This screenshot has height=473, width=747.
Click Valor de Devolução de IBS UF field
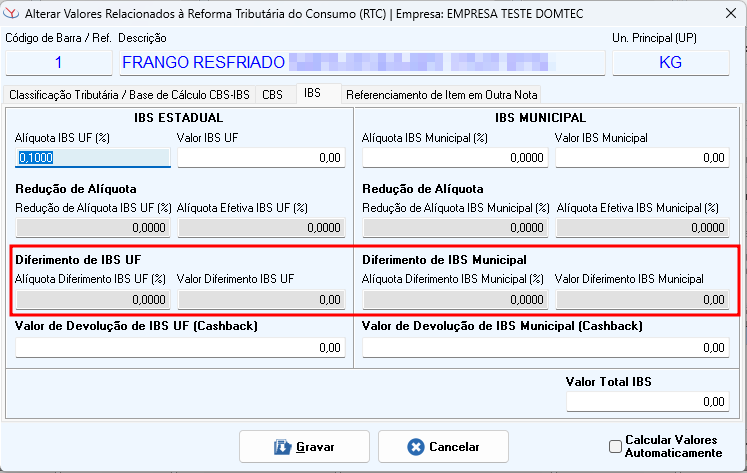click(180, 347)
